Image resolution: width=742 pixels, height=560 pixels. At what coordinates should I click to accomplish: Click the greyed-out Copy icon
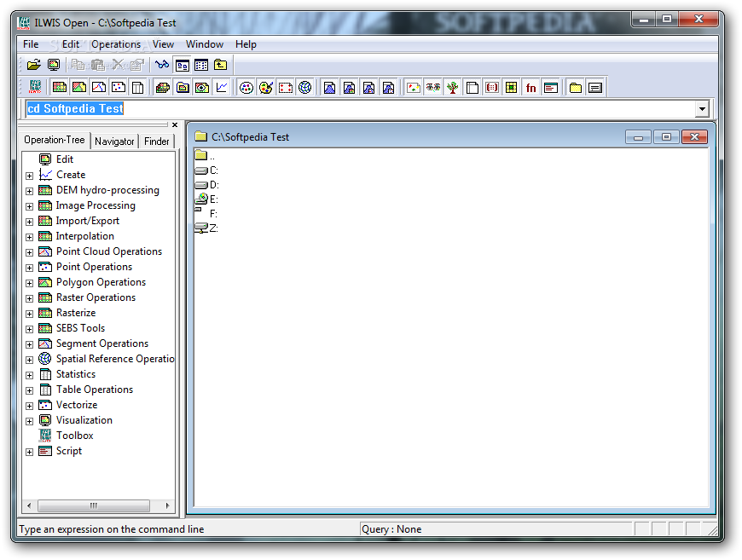pyautogui.click(x=78, y=65)
